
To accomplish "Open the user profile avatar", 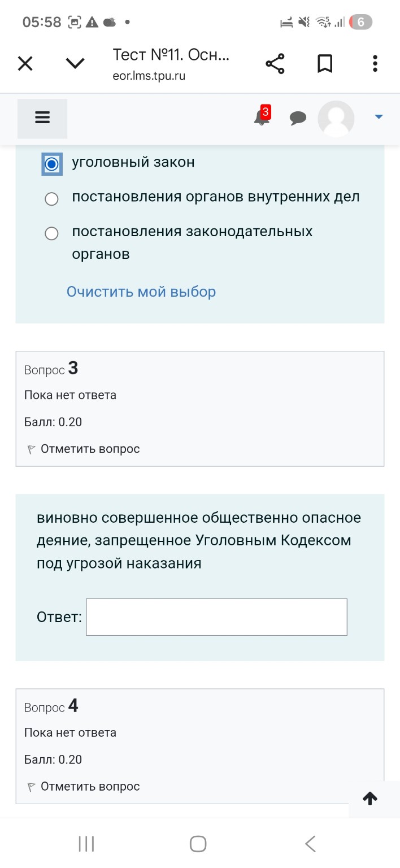I will click(336, 119).
